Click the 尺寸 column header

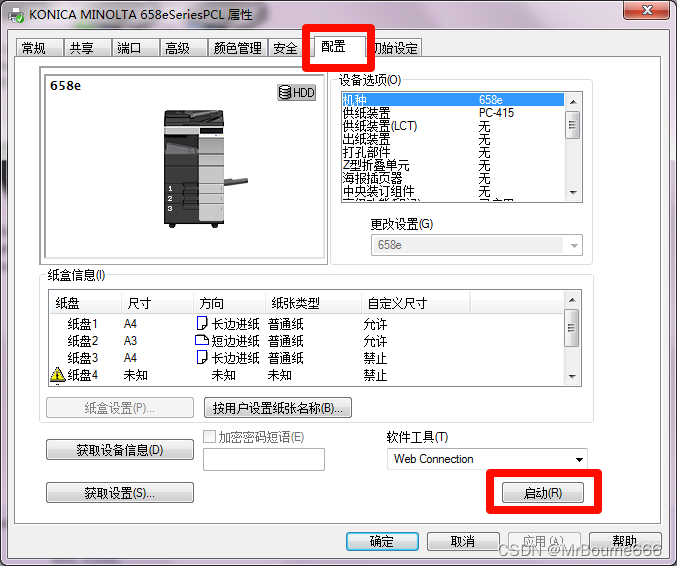coord(157,303)
